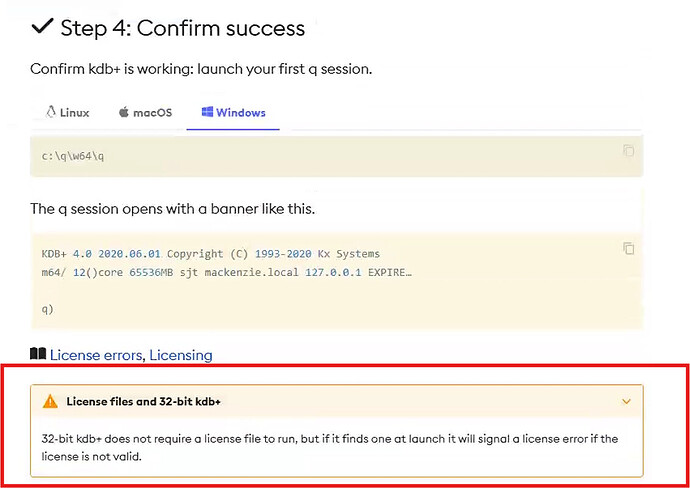Click the open book icon before License errors
Screen dimensions: 690x488
click(38, 354)
